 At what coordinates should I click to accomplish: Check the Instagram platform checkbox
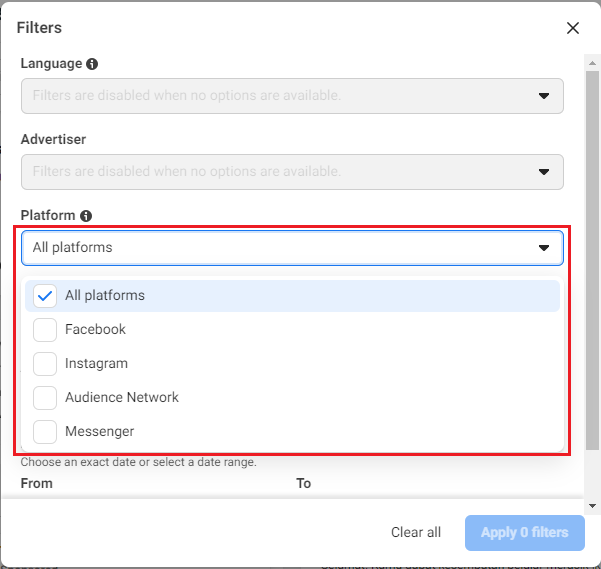pos(45,364)
